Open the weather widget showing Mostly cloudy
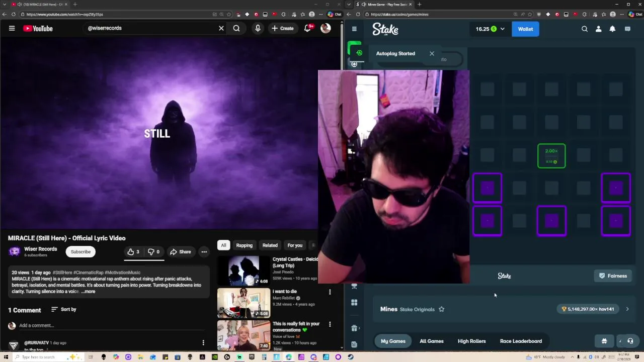This screenshot has width=644, height=362. (546, 357)
